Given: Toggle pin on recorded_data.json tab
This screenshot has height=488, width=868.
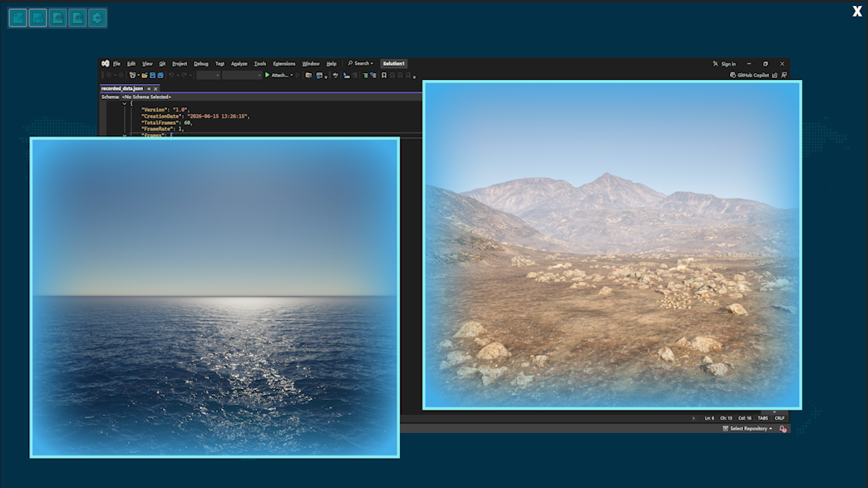Looking at the screenshot, I should coord(149,88).
